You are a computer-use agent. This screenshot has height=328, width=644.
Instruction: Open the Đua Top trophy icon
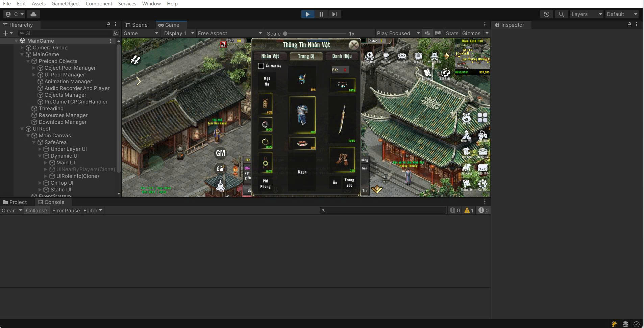(386, 57)
